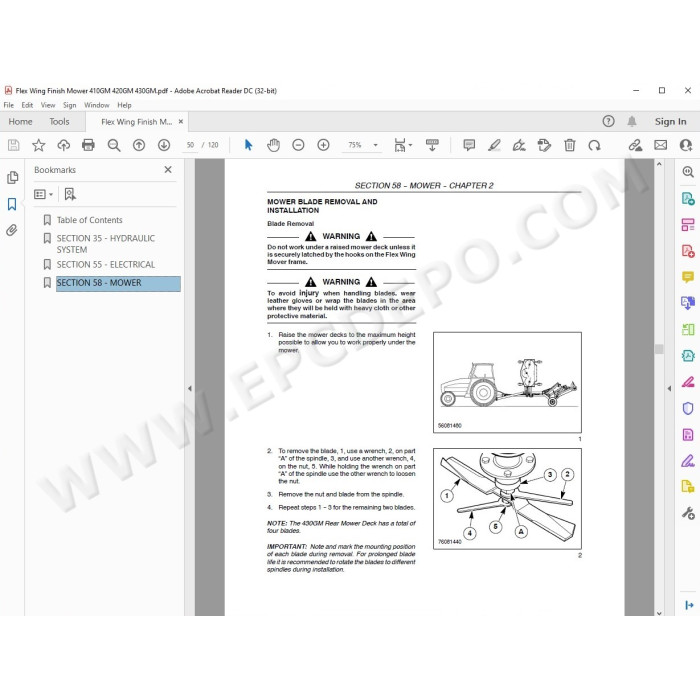Click scrollbar up arrow
Screen dimensions: 700x700
(659, 164)
